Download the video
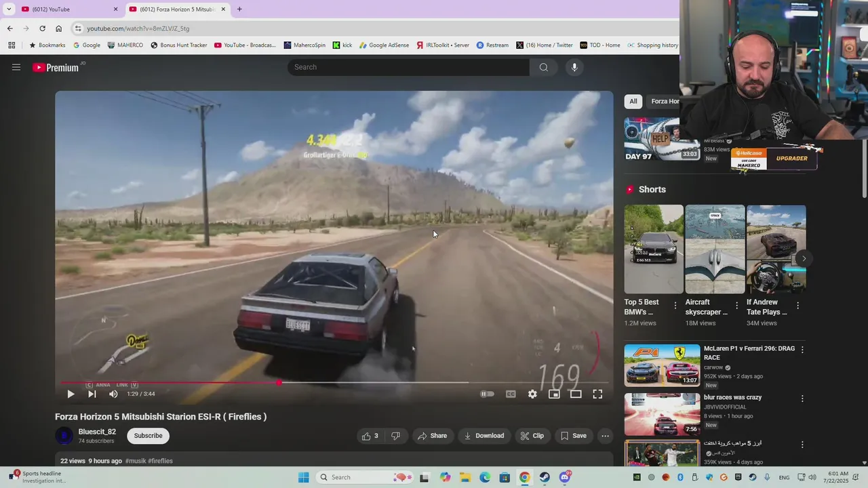This screenshot has height=488, width=868. coord(484,436)
